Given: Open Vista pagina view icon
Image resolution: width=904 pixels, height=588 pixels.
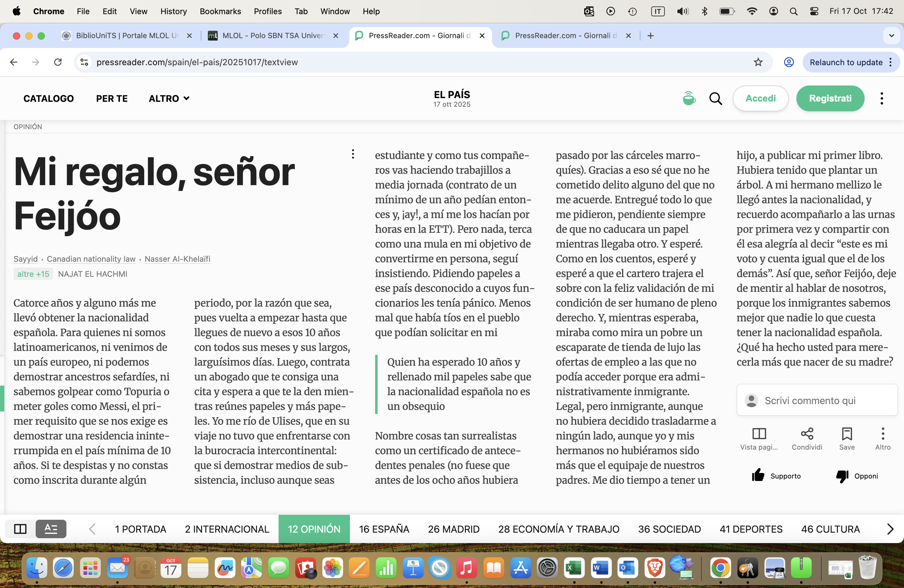Looking at the screenshot, I should (759, 434).
